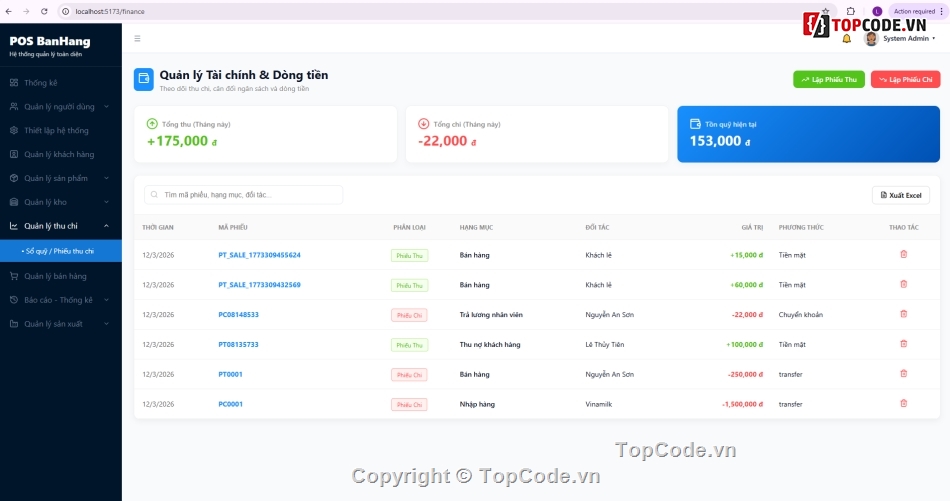Delete the PT_SALE_1773309432569 voucher

click(903, 284)
